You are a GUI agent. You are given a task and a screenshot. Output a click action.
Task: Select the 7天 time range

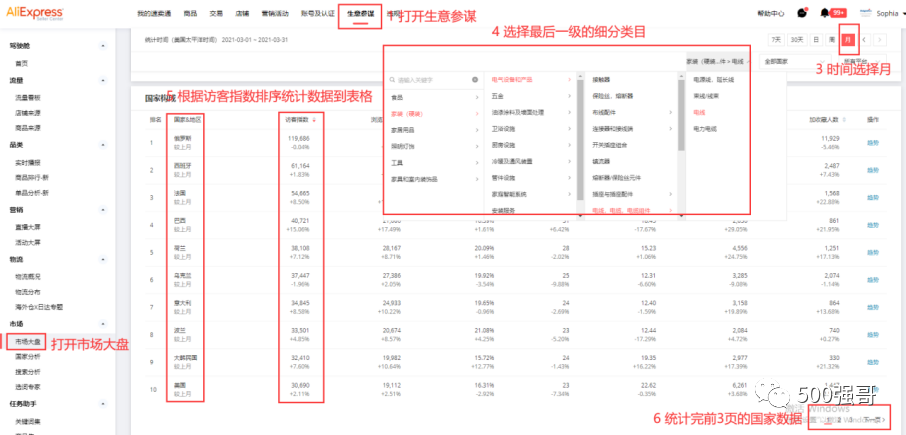tap(776, 40)
